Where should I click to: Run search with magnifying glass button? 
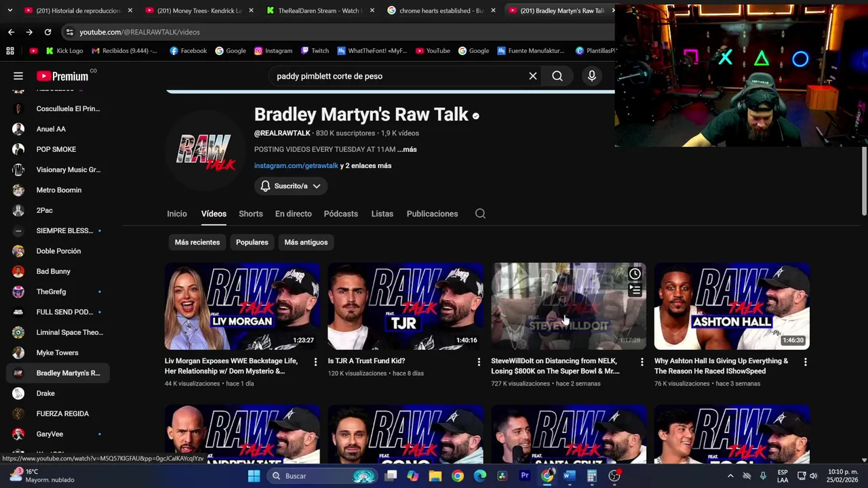pyautogui.click(x=557, y=76)
